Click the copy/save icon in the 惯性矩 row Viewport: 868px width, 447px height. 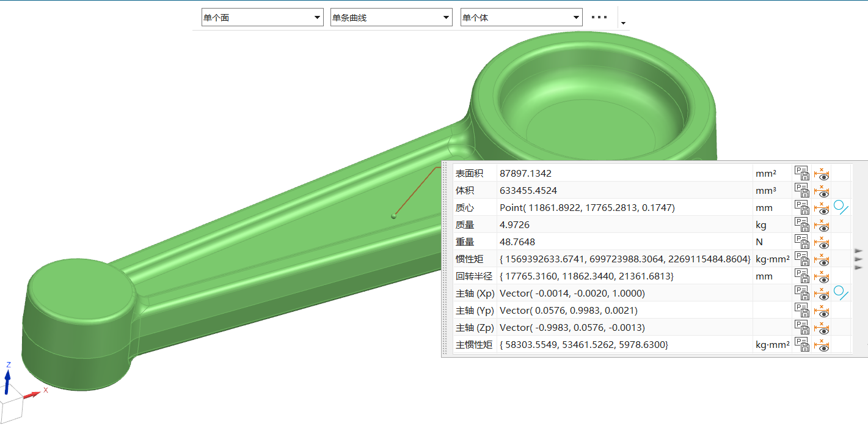801,259
